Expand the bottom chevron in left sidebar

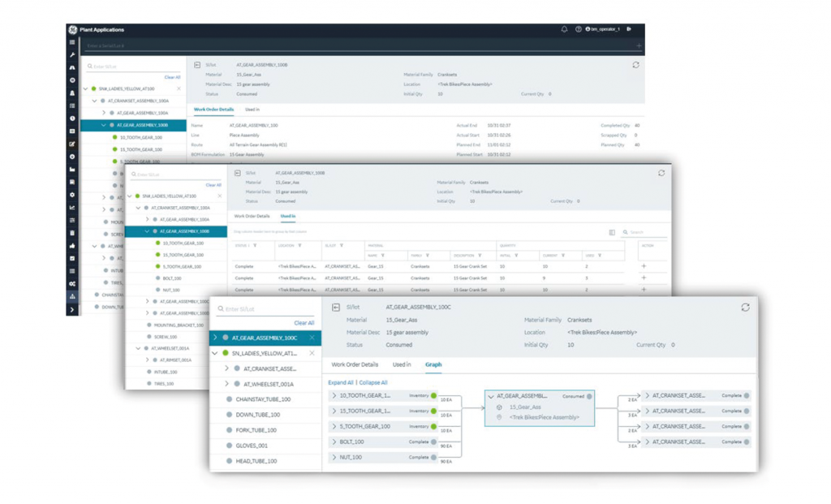72,309
